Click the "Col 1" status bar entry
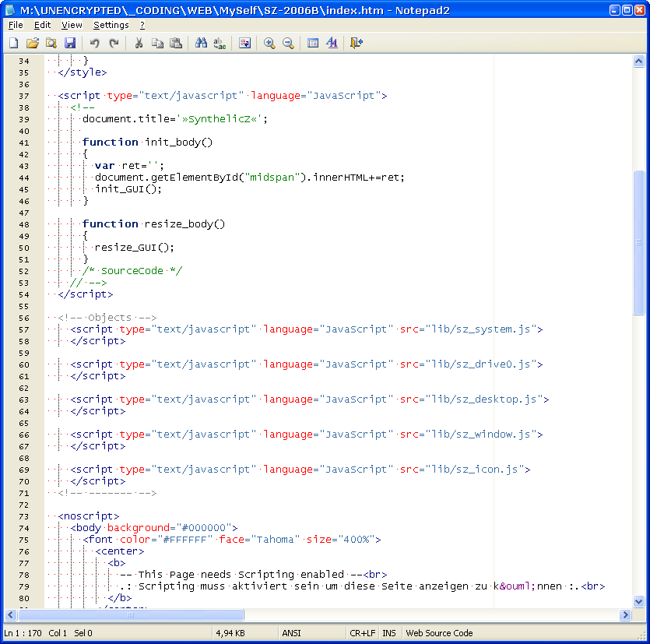The image size is (650, 644). (x=58, y=633)
